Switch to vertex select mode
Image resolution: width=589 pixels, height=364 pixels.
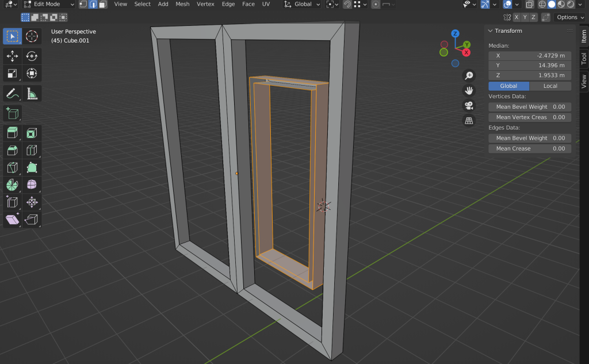pyautogui.click(x=83, y=5)
